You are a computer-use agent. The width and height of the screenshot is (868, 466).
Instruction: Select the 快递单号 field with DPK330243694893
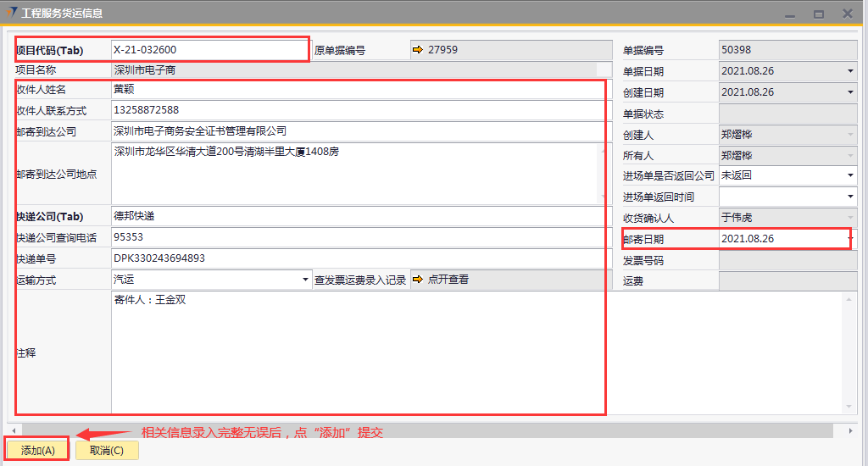click(x=356, y=258)
